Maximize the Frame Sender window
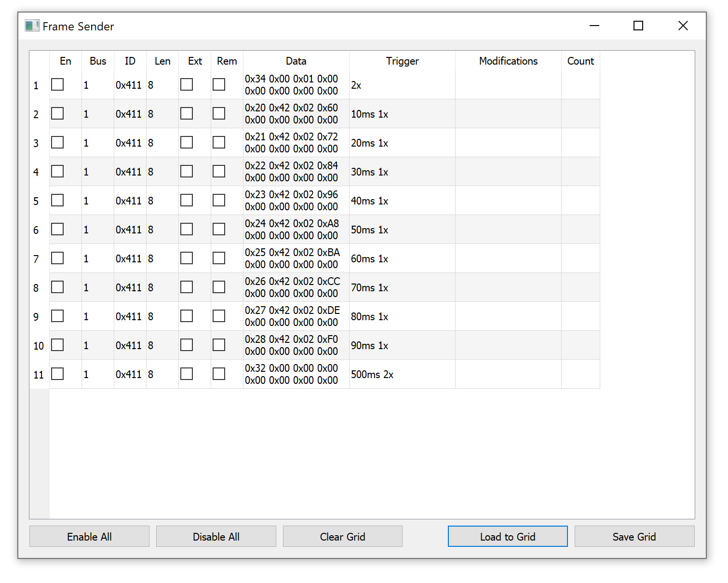 (638, 26)
